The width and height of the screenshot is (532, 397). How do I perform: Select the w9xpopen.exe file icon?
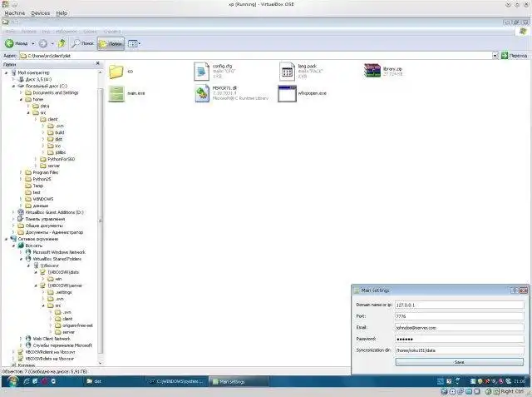[287, 93]
